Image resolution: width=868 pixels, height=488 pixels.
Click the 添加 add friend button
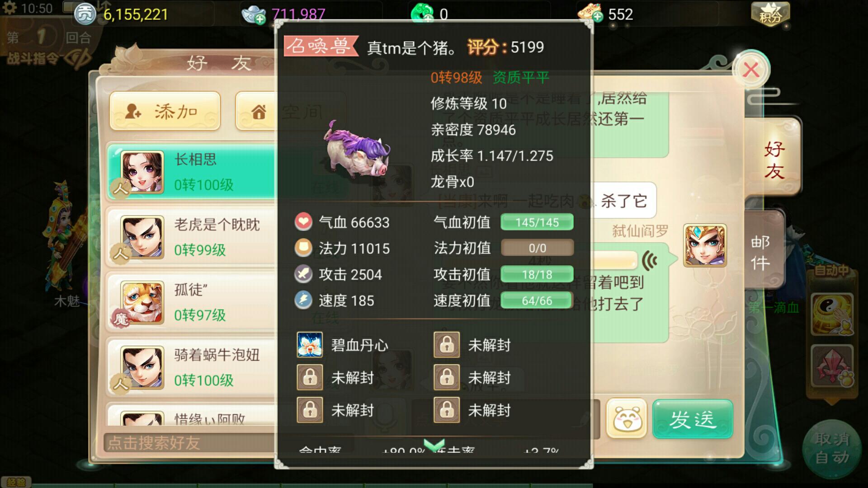tap(165, 111)
